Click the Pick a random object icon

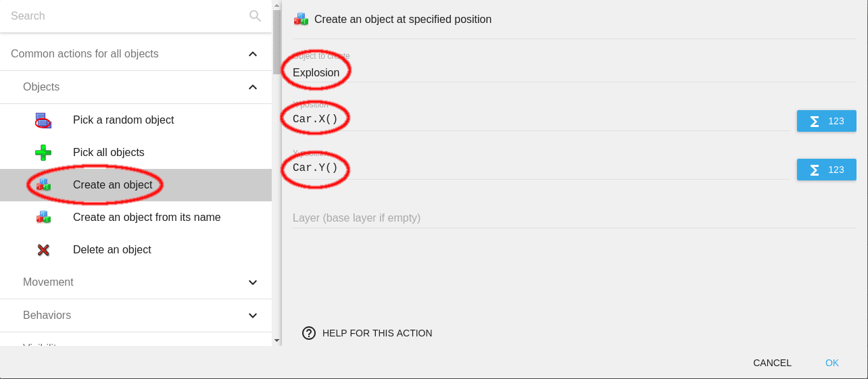(43, 120)
